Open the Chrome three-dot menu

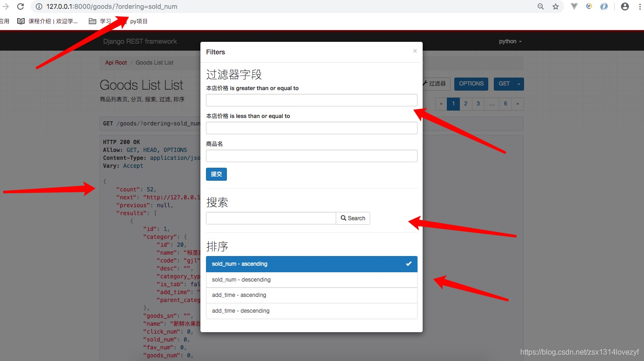tap(639, 7)
